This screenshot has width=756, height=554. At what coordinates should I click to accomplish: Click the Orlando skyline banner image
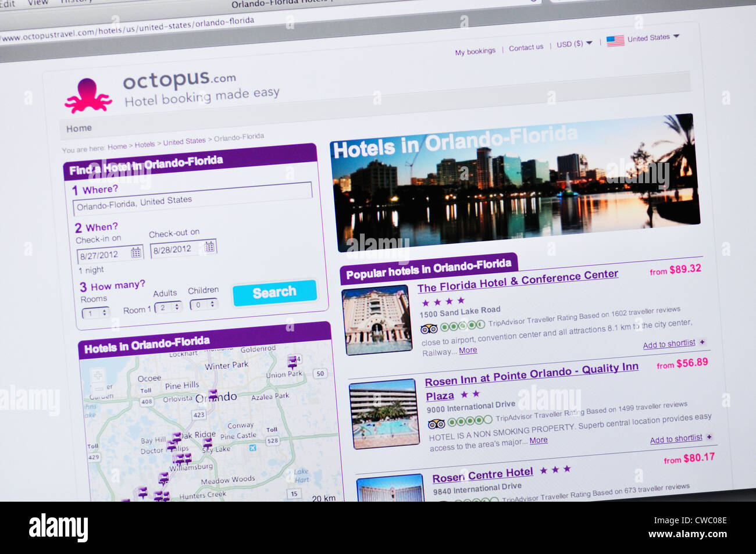515,183
